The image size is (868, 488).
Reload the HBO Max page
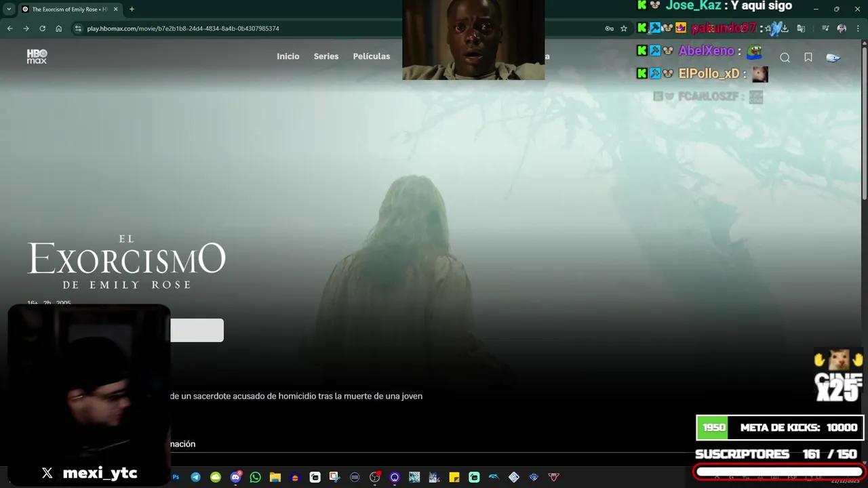[x=42, y=28]
